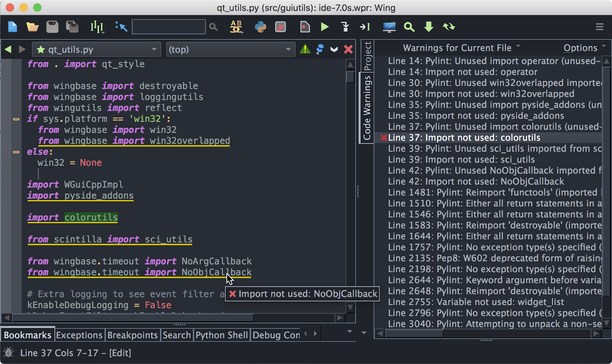Switch to the Exceptions tab

[x=79, y=335]
